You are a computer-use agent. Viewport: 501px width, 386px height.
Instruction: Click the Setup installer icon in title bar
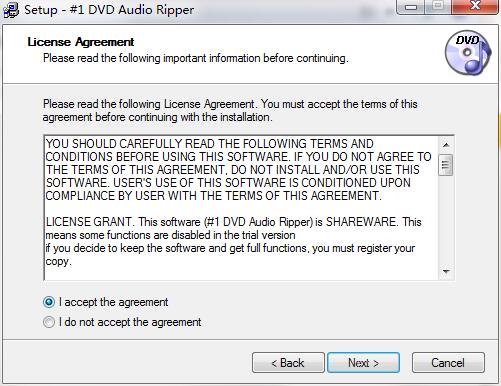pyautogui.click(x=11, y=10)
